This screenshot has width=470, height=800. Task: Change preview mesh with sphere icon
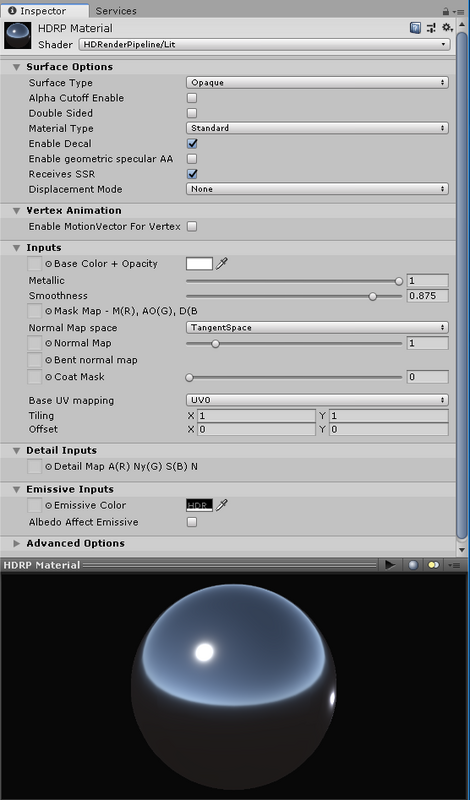coord(413,565)
